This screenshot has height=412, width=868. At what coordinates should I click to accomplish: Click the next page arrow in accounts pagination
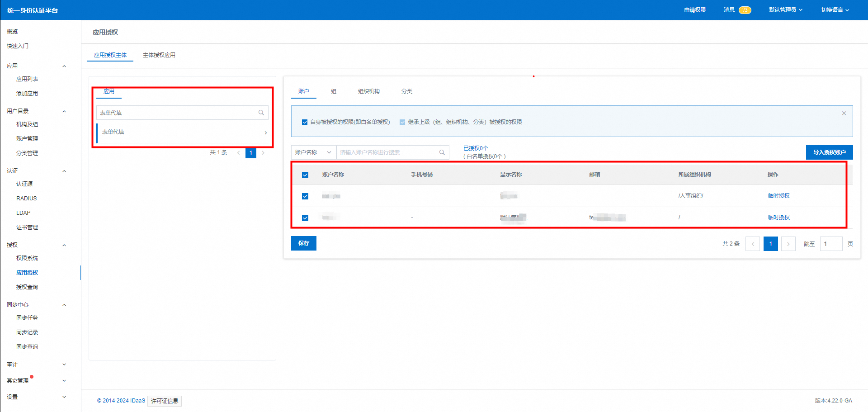(788, 244)
